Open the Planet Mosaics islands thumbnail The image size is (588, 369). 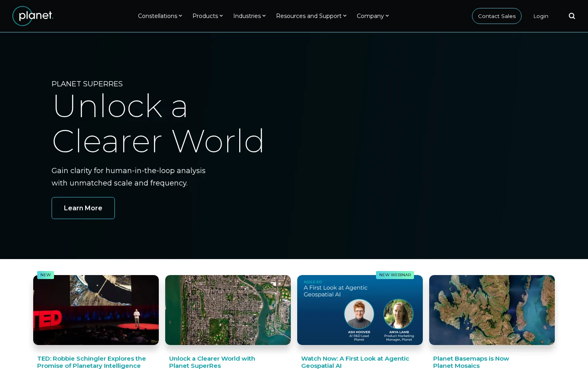tap(492, 310)
